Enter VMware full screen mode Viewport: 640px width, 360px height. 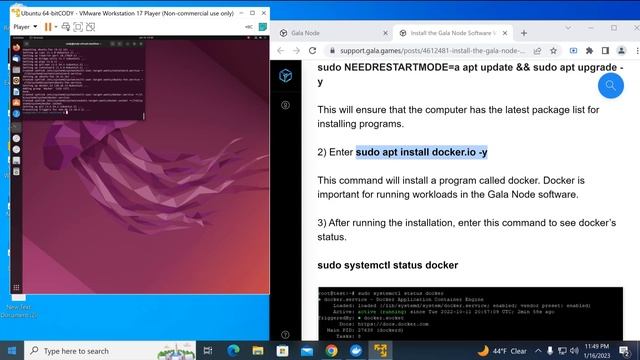[x=78, y=27]
